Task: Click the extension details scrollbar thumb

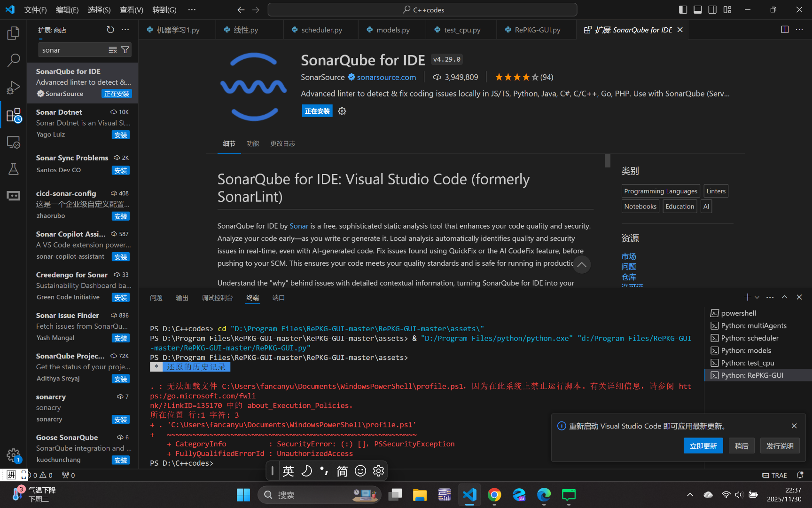Action: (x=608, y=161)
